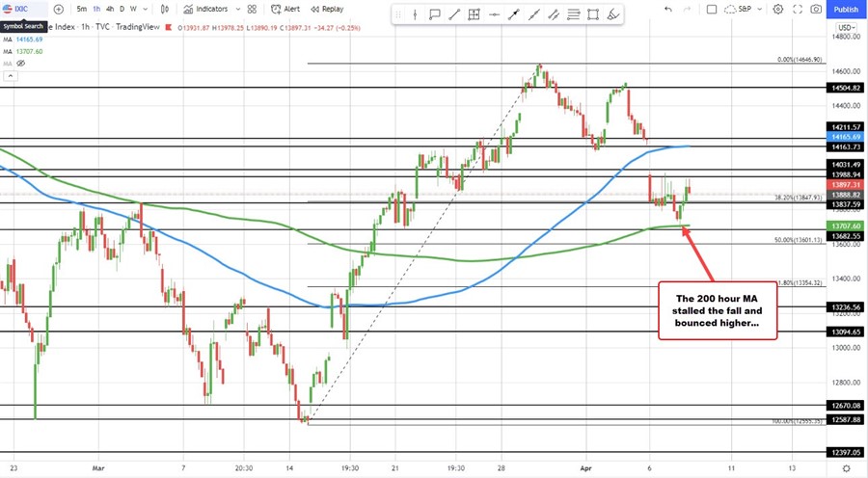Click the Mar date on the time axis
Screen dimensions: 868x478
pos(98,468)
